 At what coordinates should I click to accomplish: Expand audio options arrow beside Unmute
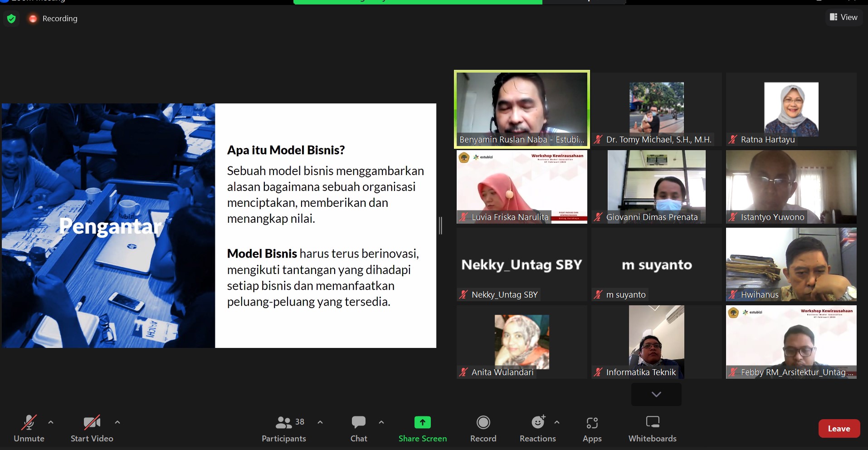click(51, 422)
